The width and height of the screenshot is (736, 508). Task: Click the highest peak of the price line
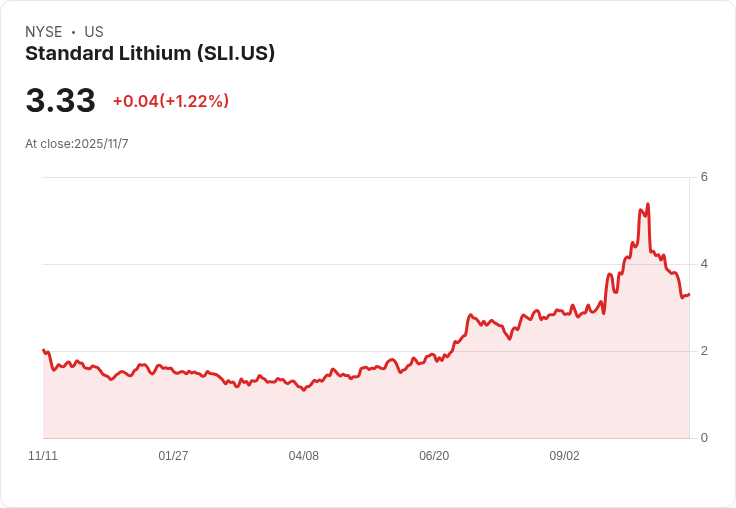pos(648,204)
